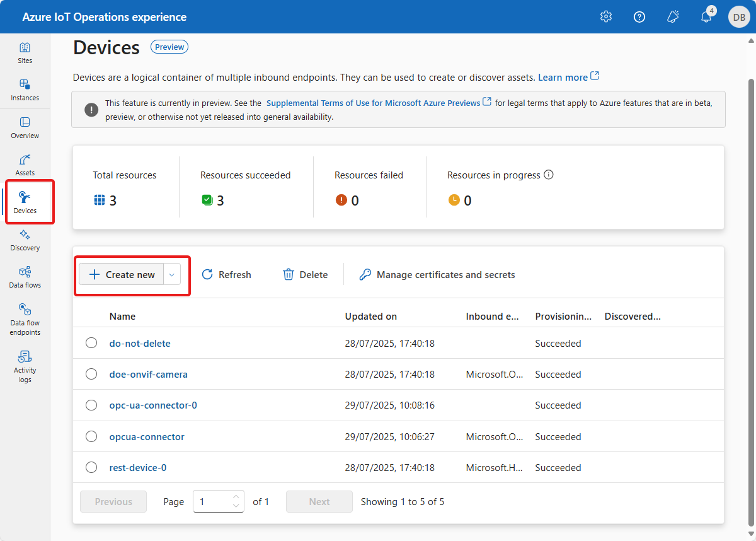The image size is (756, 541).
Task: Select the do-not-delete radio button
Action: 91,343
